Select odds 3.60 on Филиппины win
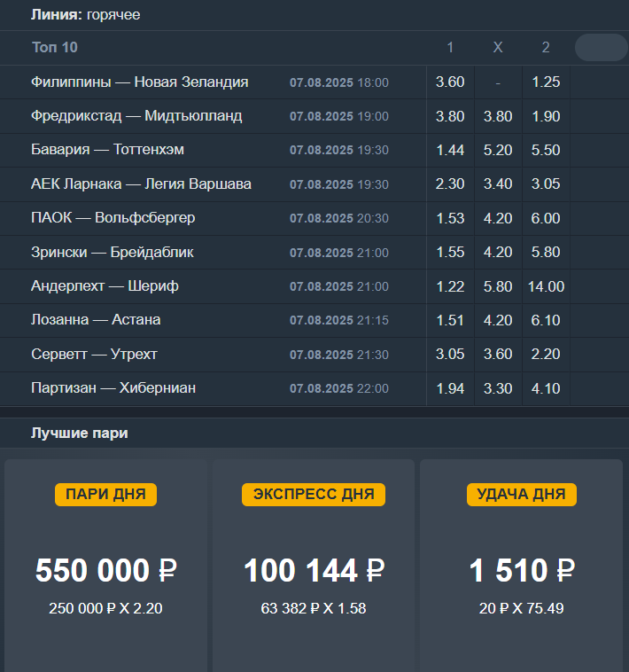Viewport: 629px width, 672px height. [x=450, y=82]
